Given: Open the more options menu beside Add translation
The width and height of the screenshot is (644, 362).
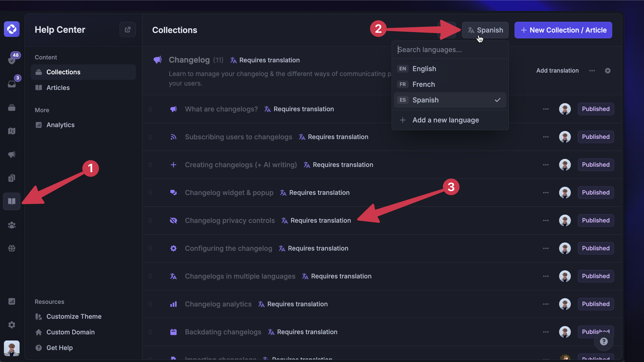Looking at the screenshot, I should (x=592, y=71).
